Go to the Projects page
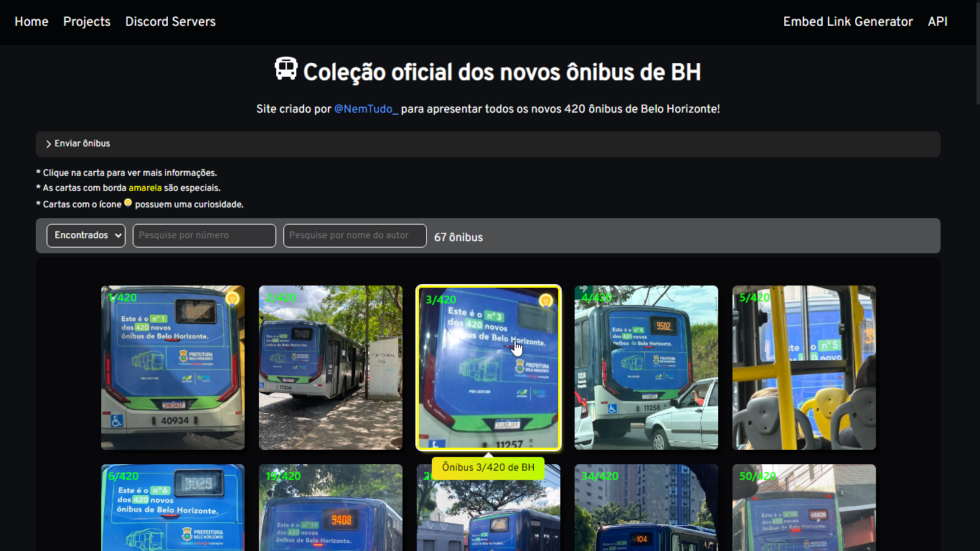The image size is (980, 551). (x=87, y=22)
